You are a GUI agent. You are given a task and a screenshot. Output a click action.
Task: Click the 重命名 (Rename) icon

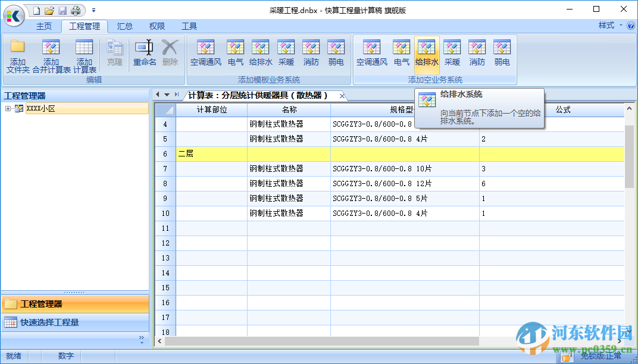pos(144,54)
